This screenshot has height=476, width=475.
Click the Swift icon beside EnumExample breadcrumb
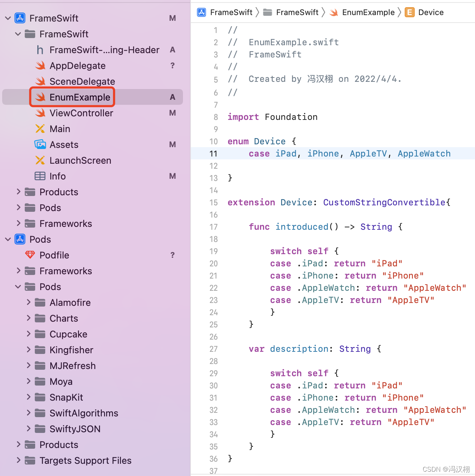(x=334, y=12)
